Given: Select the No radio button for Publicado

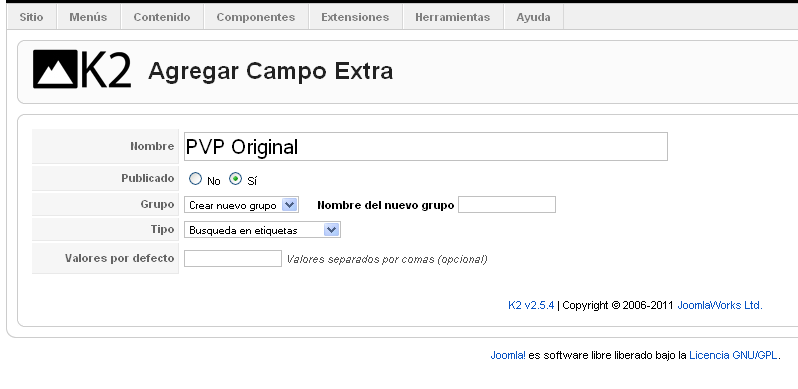Looking at the screenshot, I should [x=195, y=179].
